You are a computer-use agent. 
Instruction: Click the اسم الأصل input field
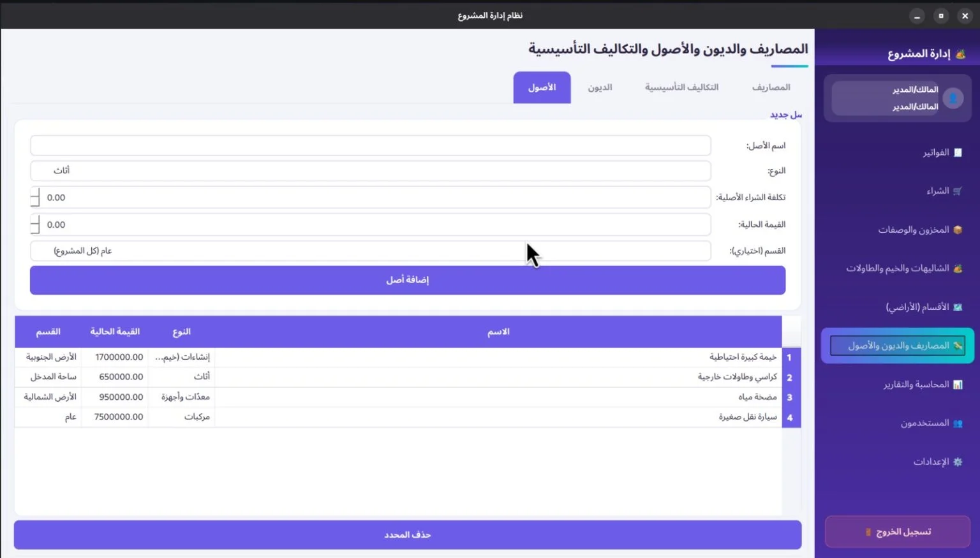click(370, 145)
